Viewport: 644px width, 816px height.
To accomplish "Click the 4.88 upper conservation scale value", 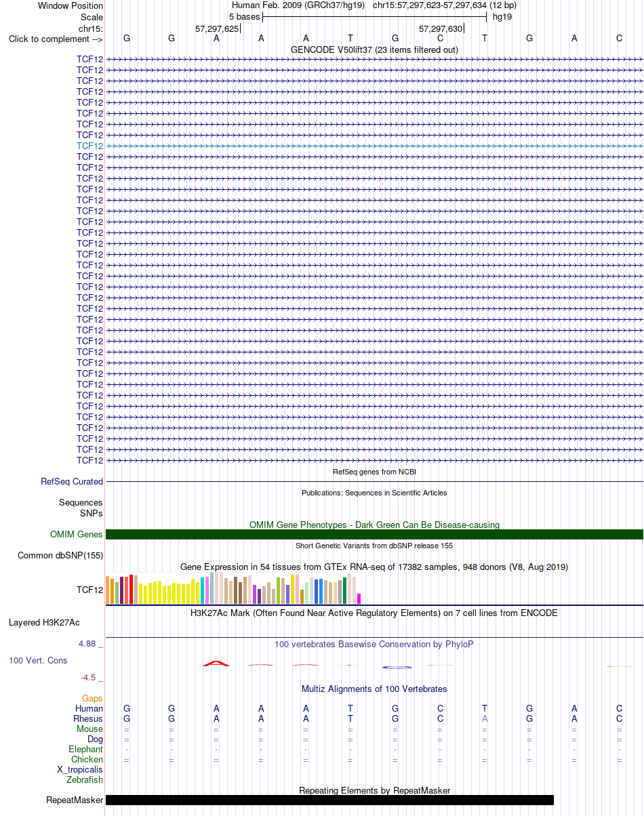I will pos(89,643).
